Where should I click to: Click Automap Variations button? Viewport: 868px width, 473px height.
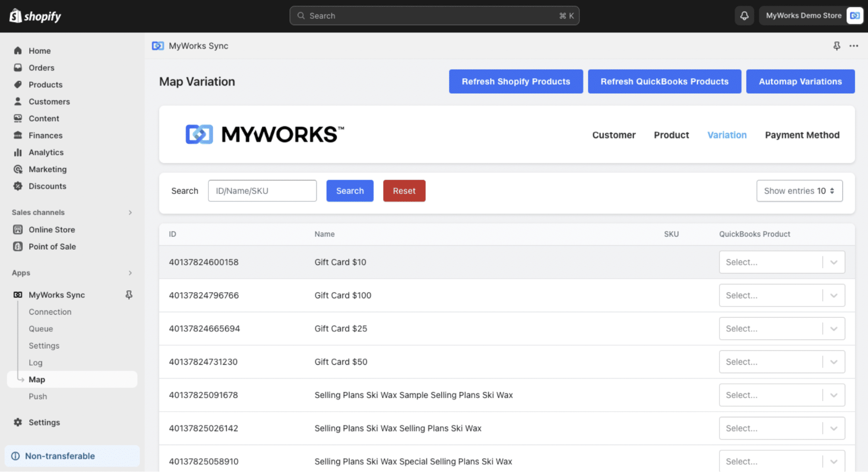click(x=800, y=81)
